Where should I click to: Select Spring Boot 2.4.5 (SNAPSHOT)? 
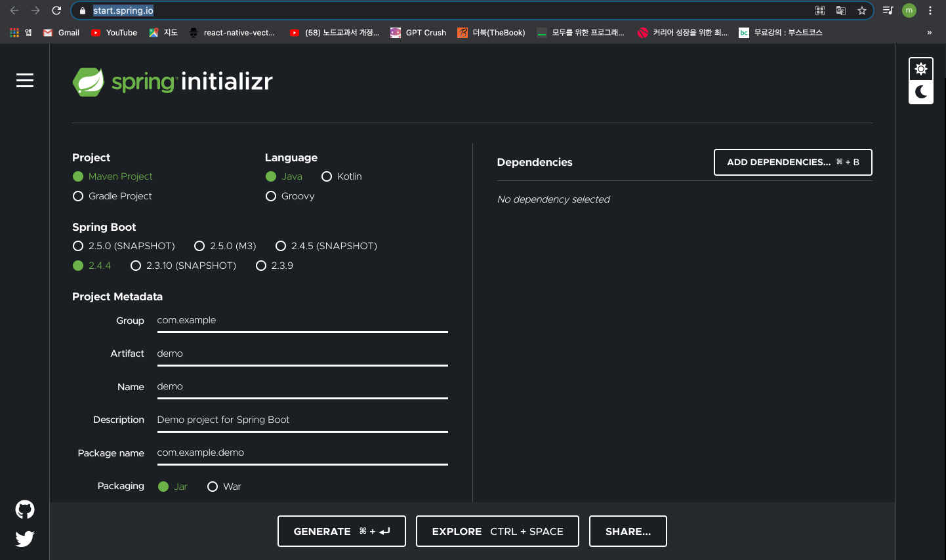(x=326, y=246)
